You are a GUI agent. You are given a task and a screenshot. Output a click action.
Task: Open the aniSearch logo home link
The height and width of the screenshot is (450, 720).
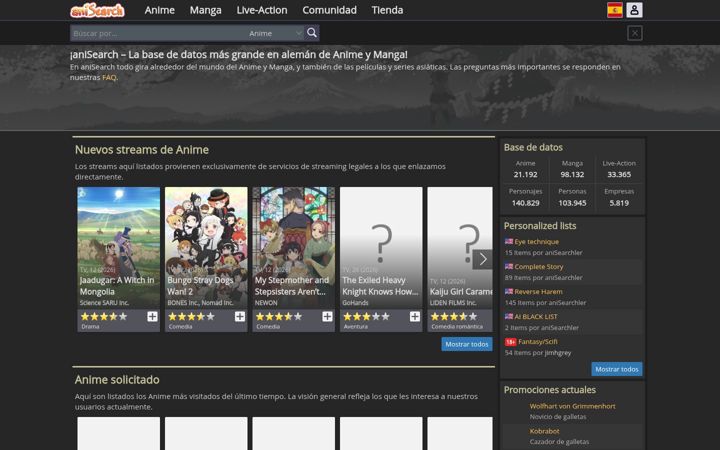pos(97,10)
